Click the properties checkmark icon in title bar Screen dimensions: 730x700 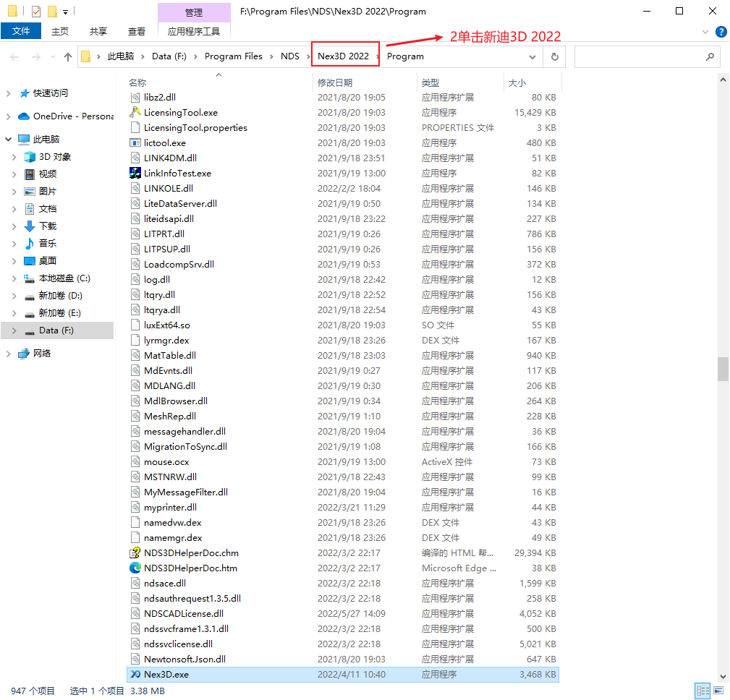(x=36, y=11)
